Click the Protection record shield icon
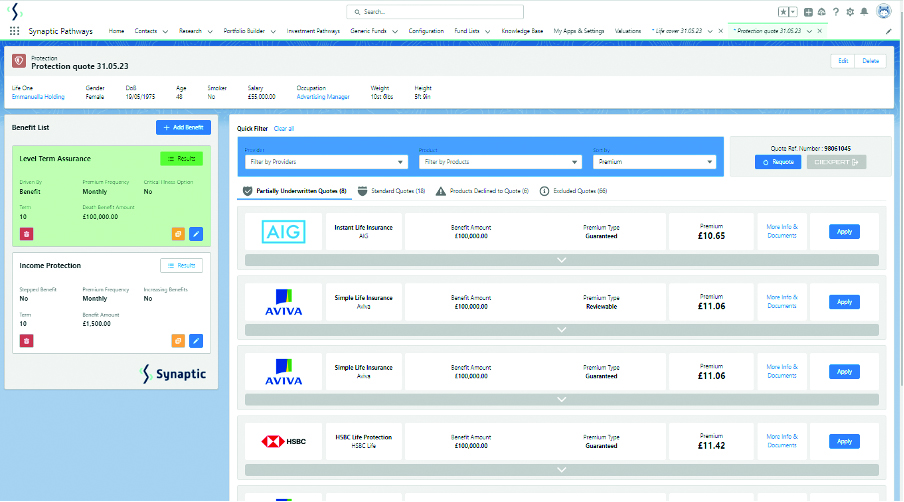The image size is (904, 502). pos(19,61)
